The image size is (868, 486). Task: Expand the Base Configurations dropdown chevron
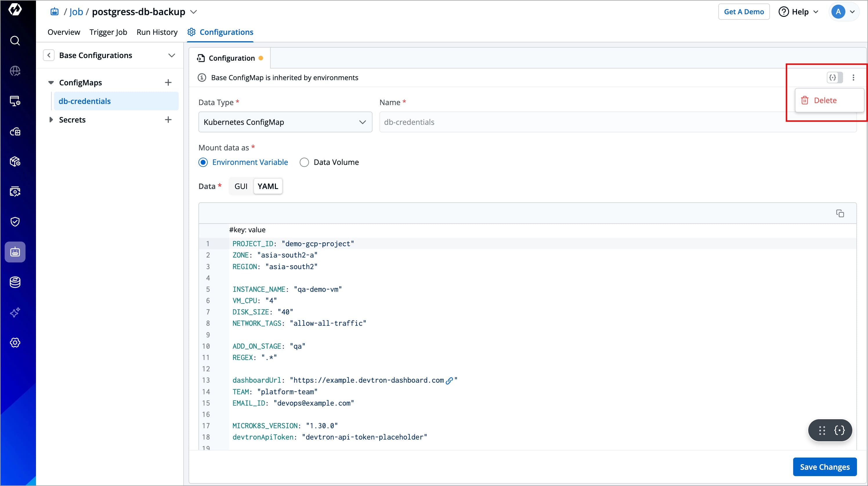171,55
